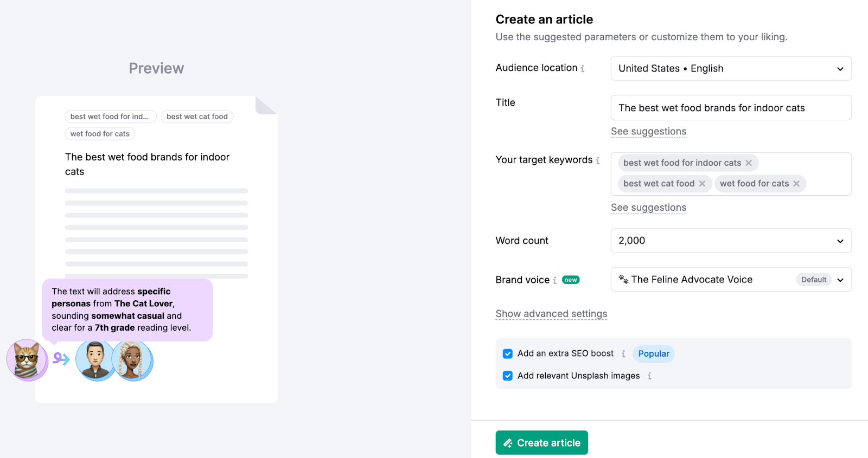Remove keyword 'best wet cat food'

pos(702,184)
